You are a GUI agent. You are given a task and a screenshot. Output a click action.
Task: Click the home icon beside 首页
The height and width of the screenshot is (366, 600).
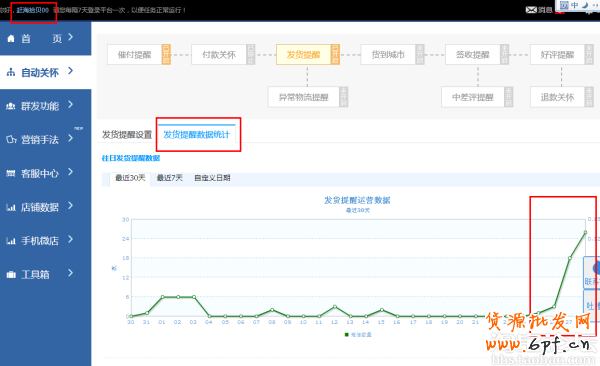[x=11, y=39]
